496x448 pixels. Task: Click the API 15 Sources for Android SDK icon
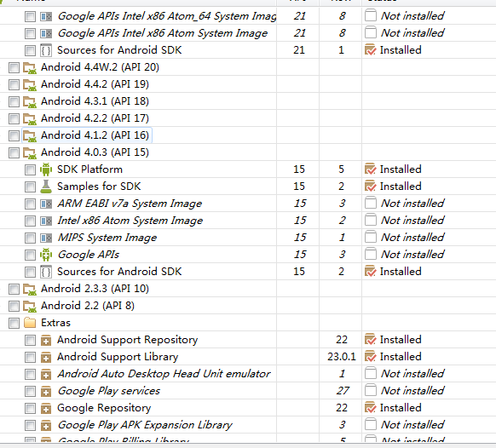click(x=46, y=272)
